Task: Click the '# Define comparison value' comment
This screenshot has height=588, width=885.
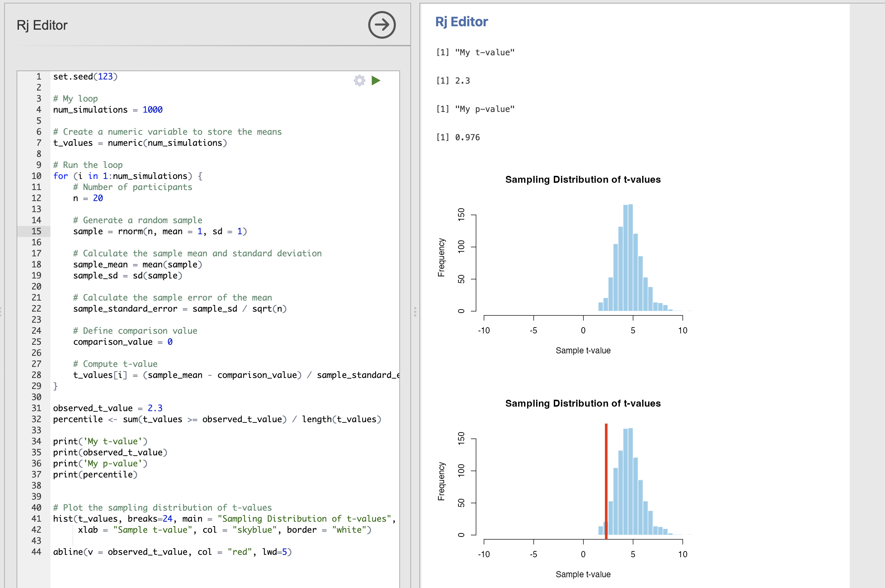Action: (135, 331)
